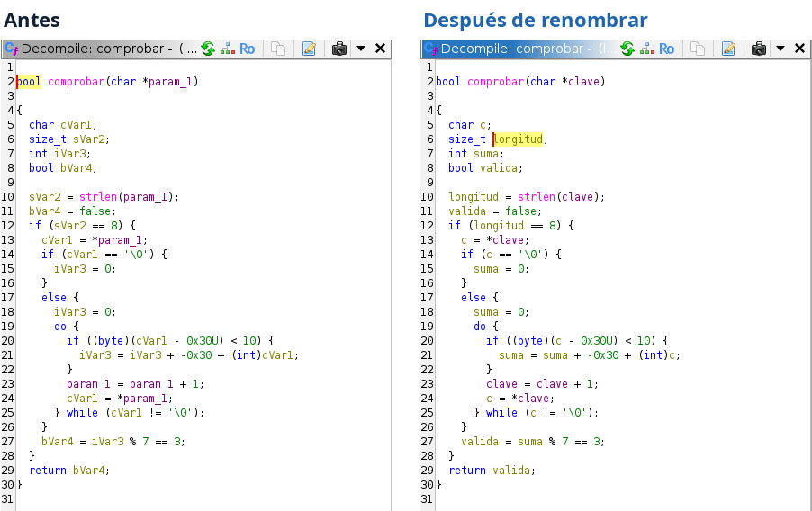Click the Cf decompiler logo in Después title bar

(x=431, y=49)
